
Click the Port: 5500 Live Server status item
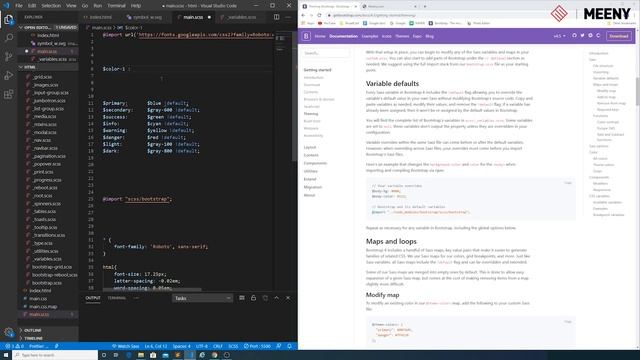[257, 346]
